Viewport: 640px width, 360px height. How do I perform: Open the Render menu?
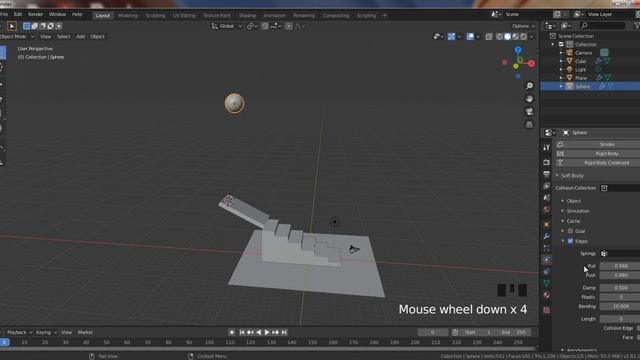tap(35, 14)
